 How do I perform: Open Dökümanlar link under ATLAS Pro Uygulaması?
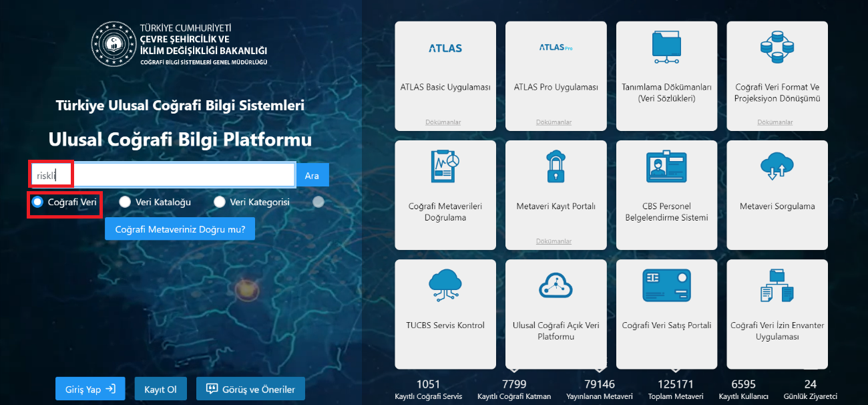(554, 122)
